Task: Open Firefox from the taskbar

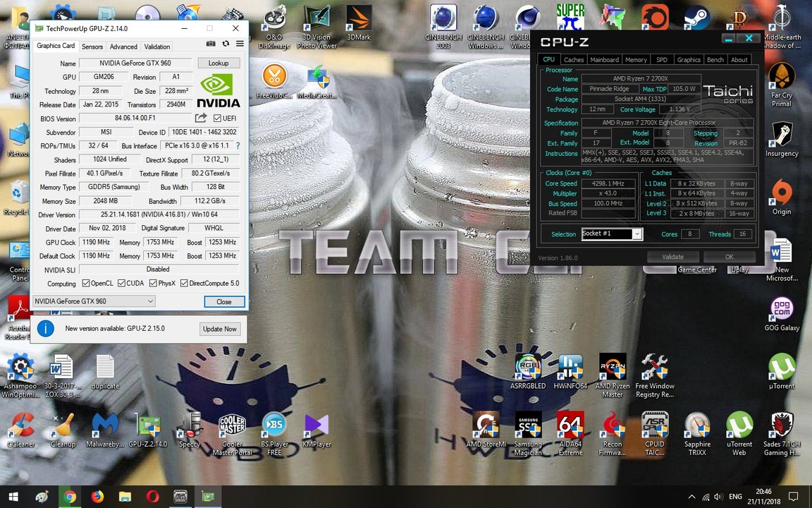Action: point(97,497)
